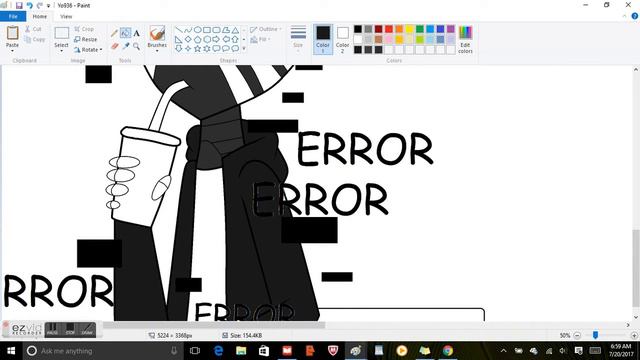640x360 pixels.
Task: Click the Redo arrow in title bar
Action: (x=40, y=6)
